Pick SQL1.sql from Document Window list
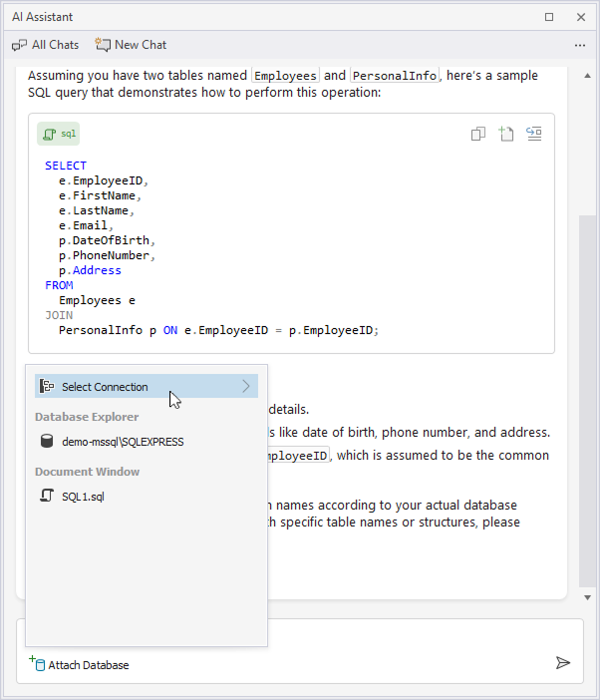The width and height of the screenshot is (600, 700). point(82,496)
